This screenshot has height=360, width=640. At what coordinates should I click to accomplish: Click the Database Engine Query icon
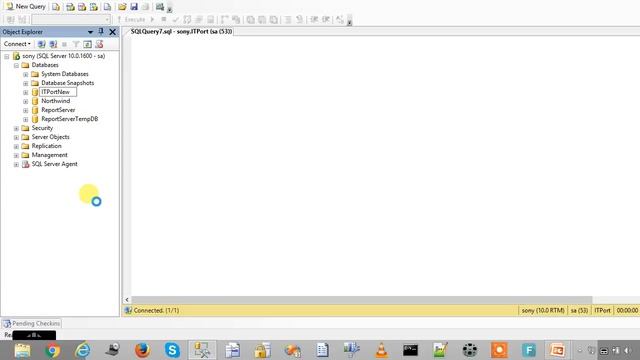click(x=56, y=7)
